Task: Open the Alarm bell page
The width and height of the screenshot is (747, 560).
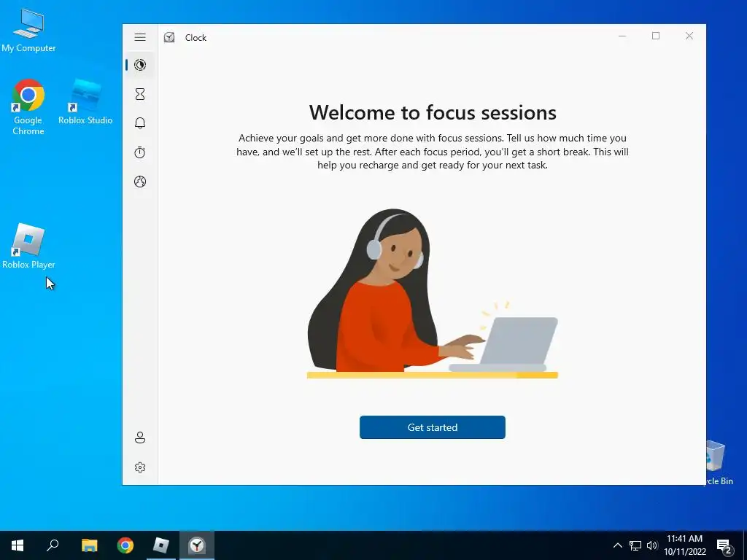Action: pos(140,123)
